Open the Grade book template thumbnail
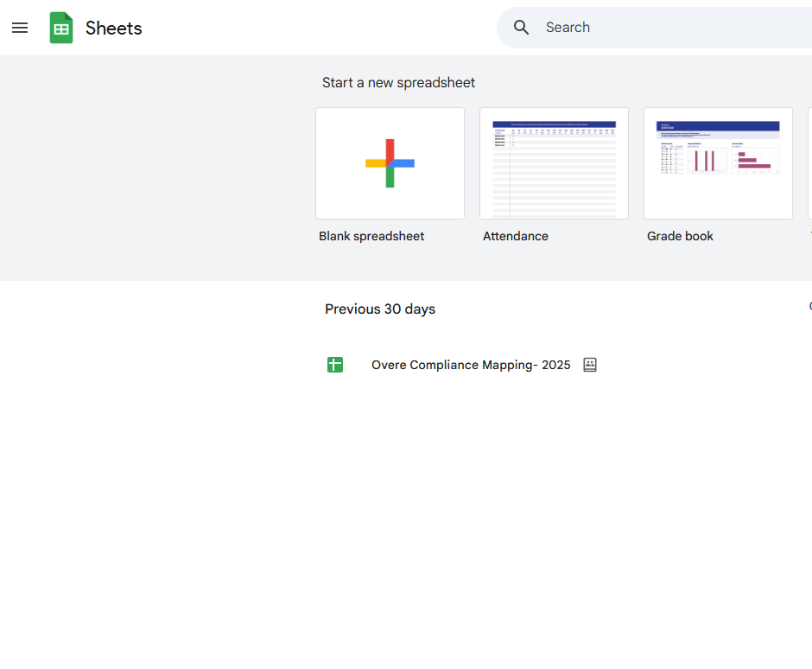This screenshot has height=669, width=812. coord(718,163)
